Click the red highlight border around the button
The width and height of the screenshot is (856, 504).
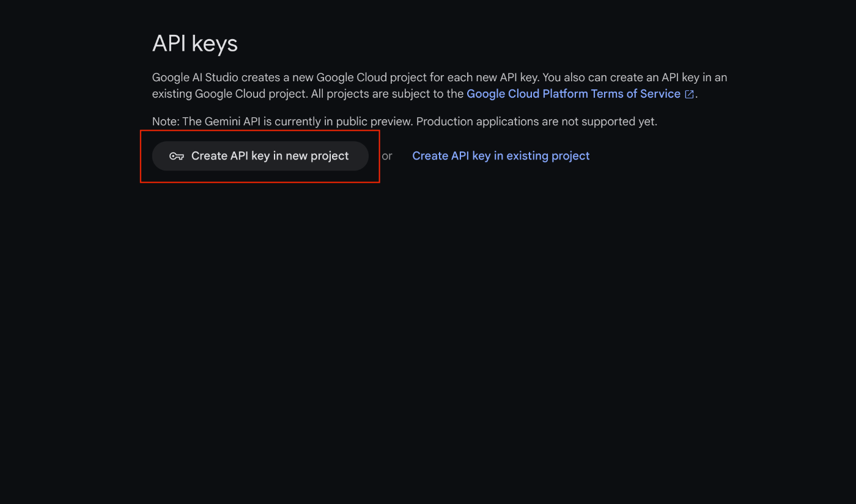tap(260, 130)
